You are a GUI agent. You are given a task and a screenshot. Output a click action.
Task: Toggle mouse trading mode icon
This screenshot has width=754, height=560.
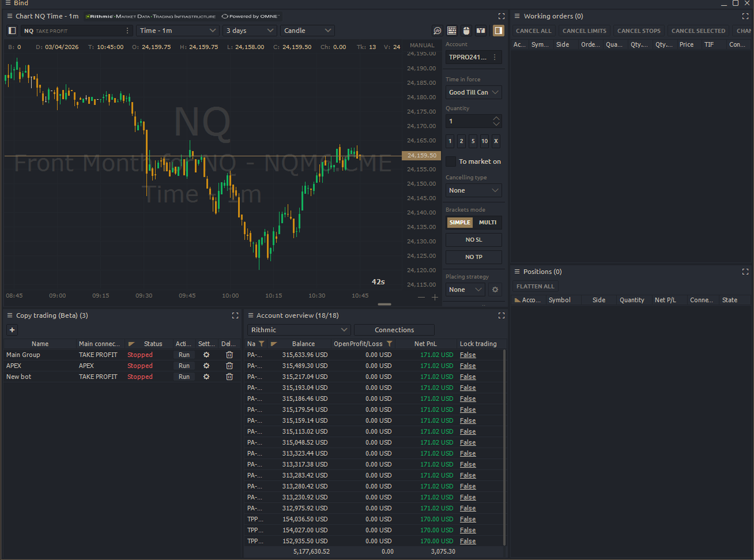(x=466, y=30)
